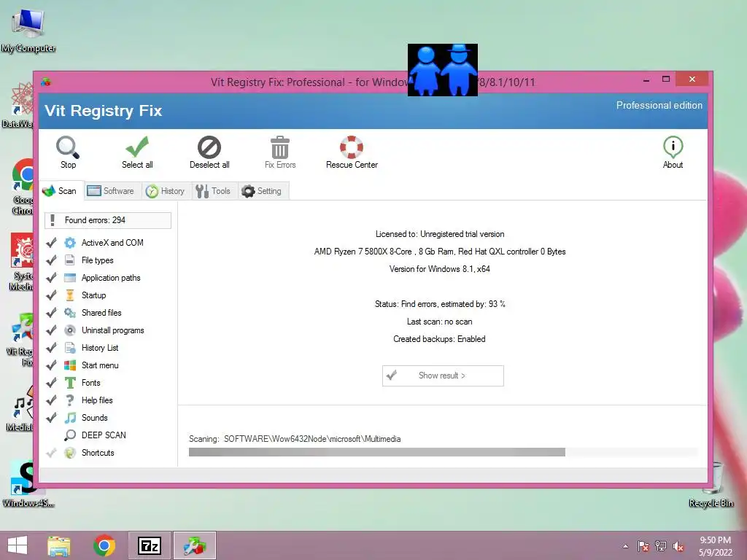747x560 pixels.
Task: Click the Stop scan magnifier icon
Action: 68,147
